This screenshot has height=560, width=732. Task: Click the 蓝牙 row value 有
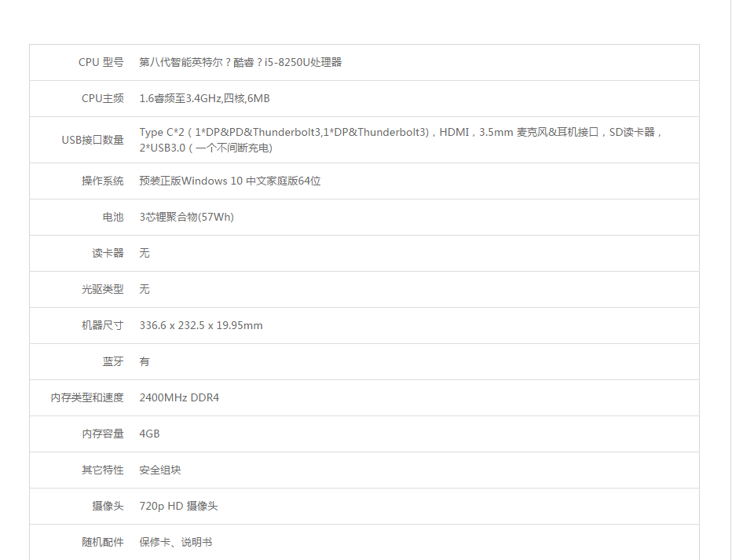[x=144, y=361]
